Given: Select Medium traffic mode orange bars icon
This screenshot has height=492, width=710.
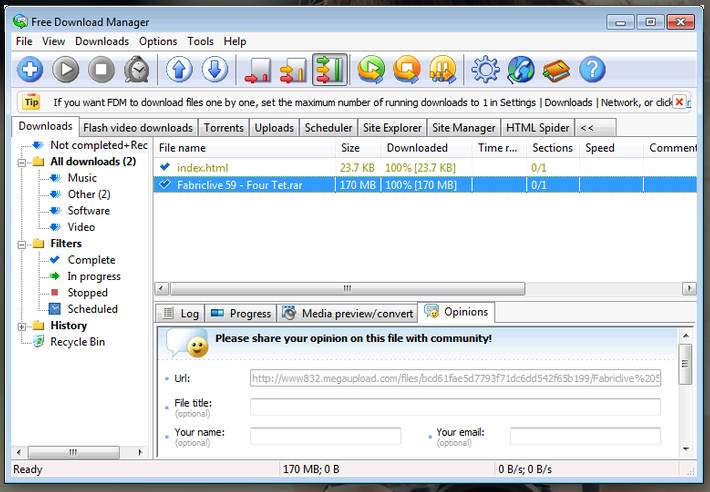Looking at the screenshot, I should click(293, 71).
